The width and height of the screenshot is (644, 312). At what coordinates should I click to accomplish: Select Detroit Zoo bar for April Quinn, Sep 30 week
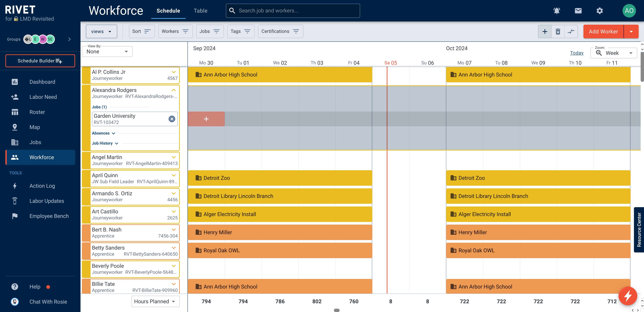[280, 178]
